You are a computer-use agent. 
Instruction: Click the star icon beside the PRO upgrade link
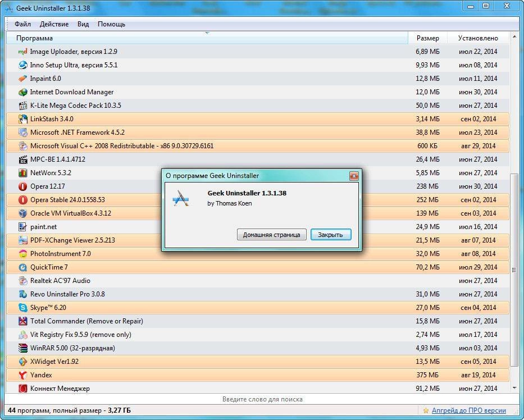click(426, 410)
